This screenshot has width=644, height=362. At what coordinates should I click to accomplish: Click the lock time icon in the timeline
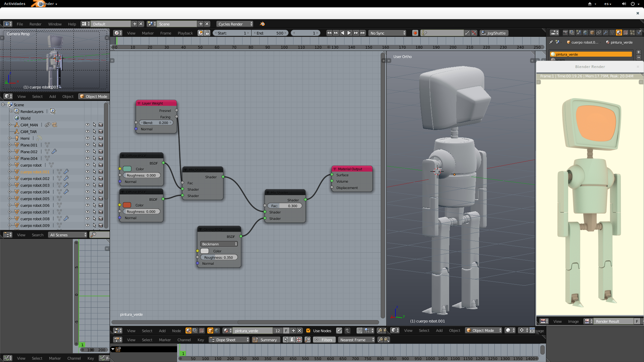(208, 33)
